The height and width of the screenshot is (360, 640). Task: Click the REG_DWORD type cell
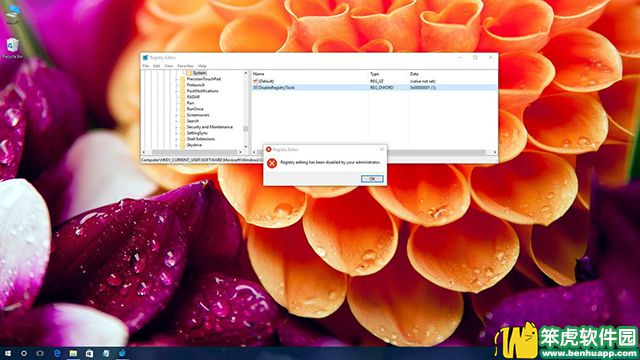pyautogui.click(x=382, y=87)
